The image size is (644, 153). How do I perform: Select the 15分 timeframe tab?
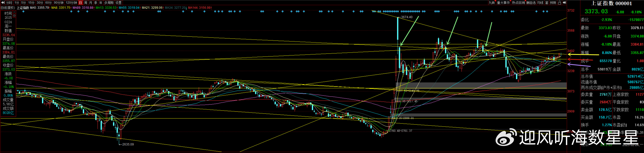[31, 3]
